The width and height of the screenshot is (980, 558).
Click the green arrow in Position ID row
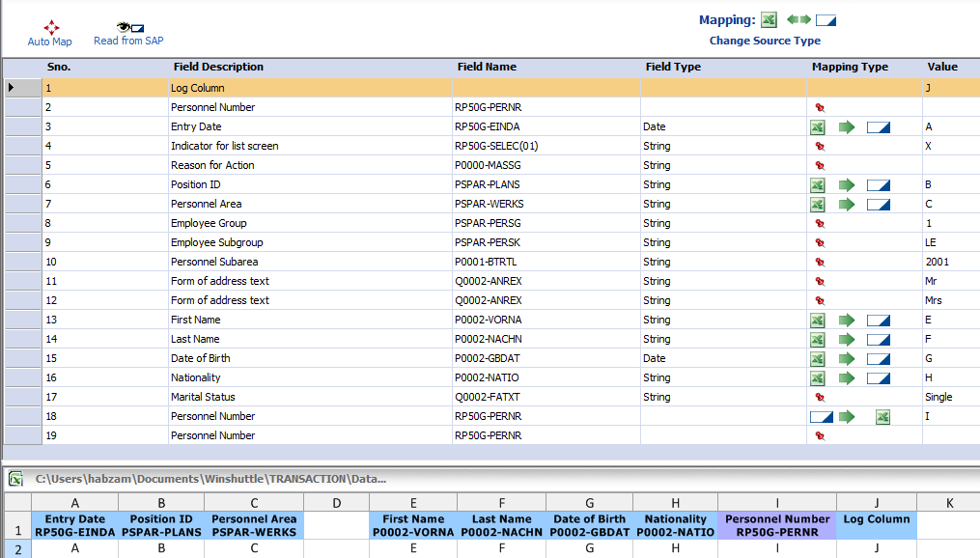pyautogui.click(x=847, y=184)
